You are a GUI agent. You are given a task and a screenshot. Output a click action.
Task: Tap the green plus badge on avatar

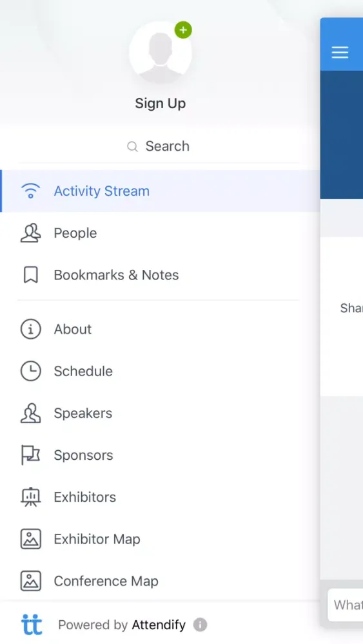pyautogui.click(x=183, y=30)
